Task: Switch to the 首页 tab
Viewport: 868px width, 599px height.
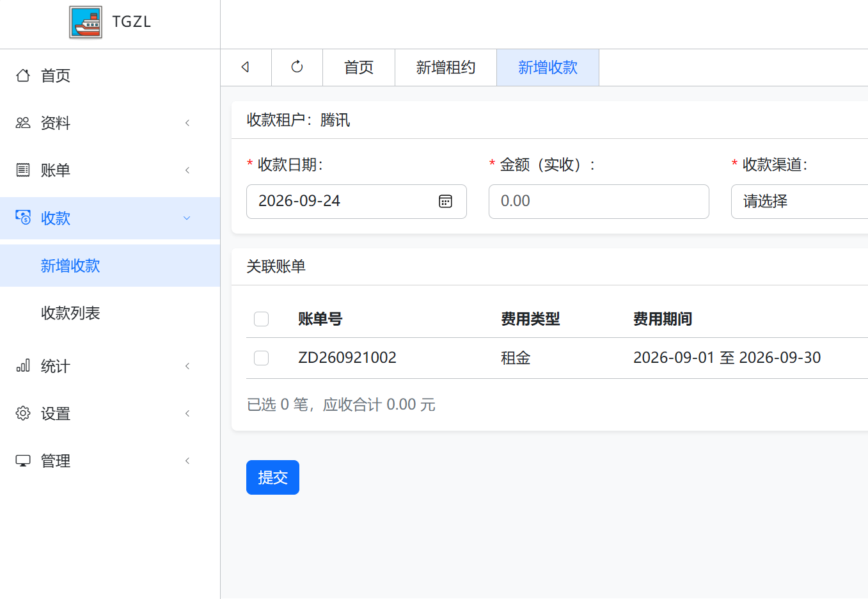Action: coord(359,67)
